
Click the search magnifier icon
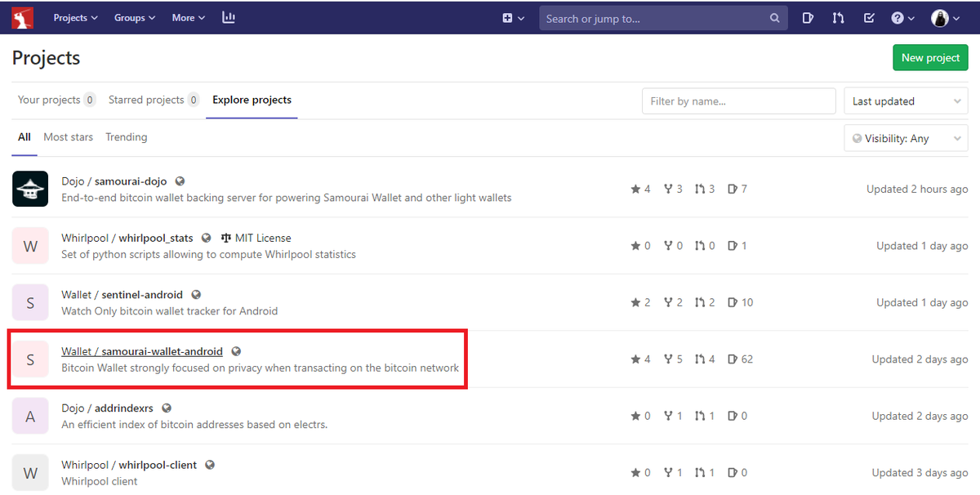pos(774,18)
